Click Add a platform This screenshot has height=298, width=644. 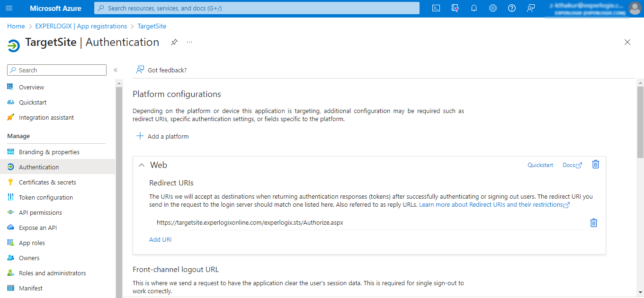(x=163, y=136)
